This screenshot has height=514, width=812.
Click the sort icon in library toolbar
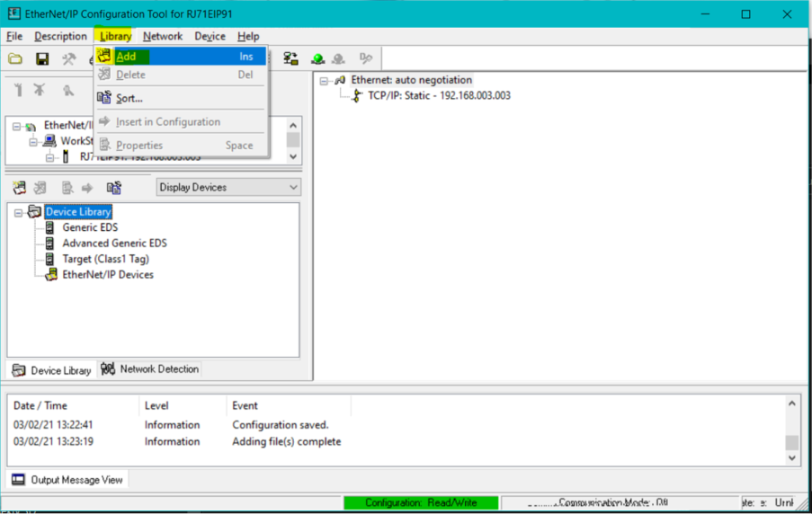tap(114, 188)
